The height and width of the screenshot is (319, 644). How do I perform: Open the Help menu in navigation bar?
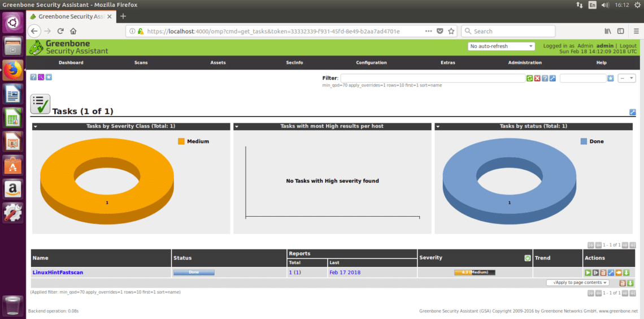click(x=601, y=63)
